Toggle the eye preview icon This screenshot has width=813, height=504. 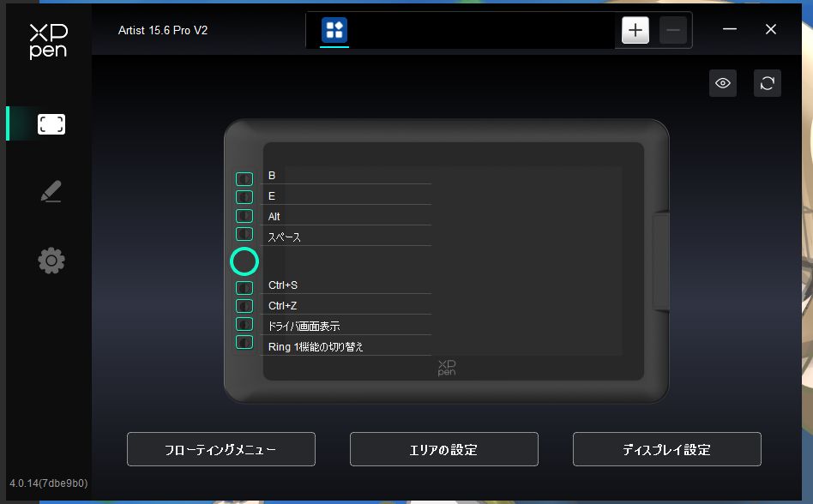coord(723,83)
